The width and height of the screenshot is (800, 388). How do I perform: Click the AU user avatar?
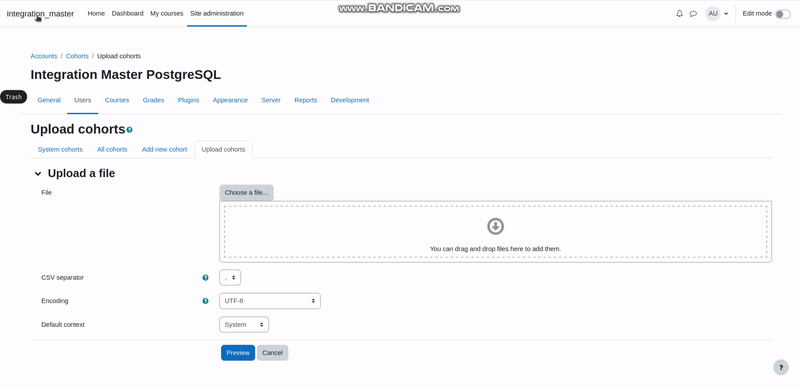713,14
